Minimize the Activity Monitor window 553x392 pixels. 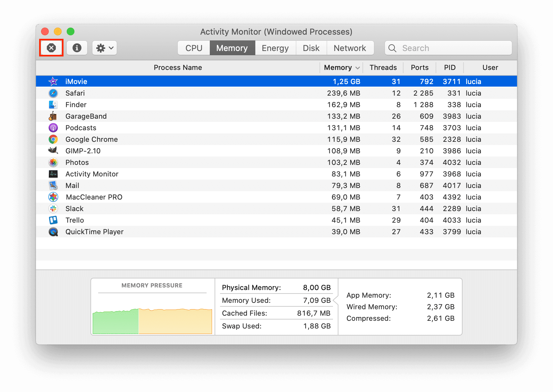tap(58, 31)
